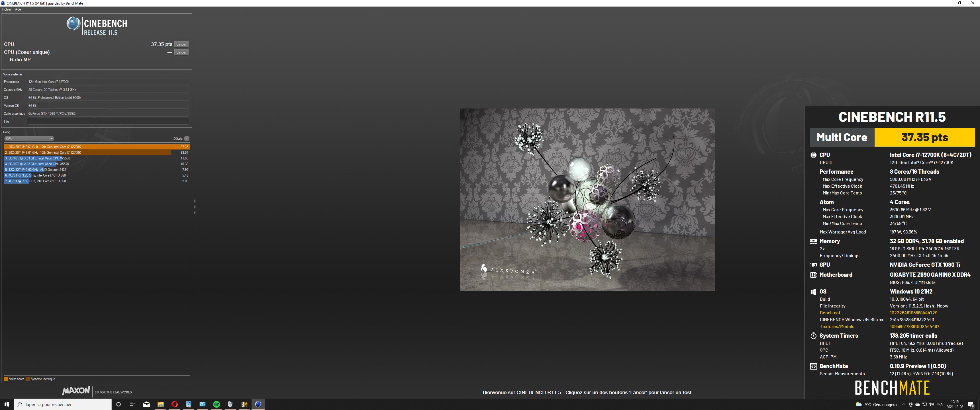Viewport: 980px width, 410px height.
Task: Click the BenchMate code icon
Action: coord(813,366)
